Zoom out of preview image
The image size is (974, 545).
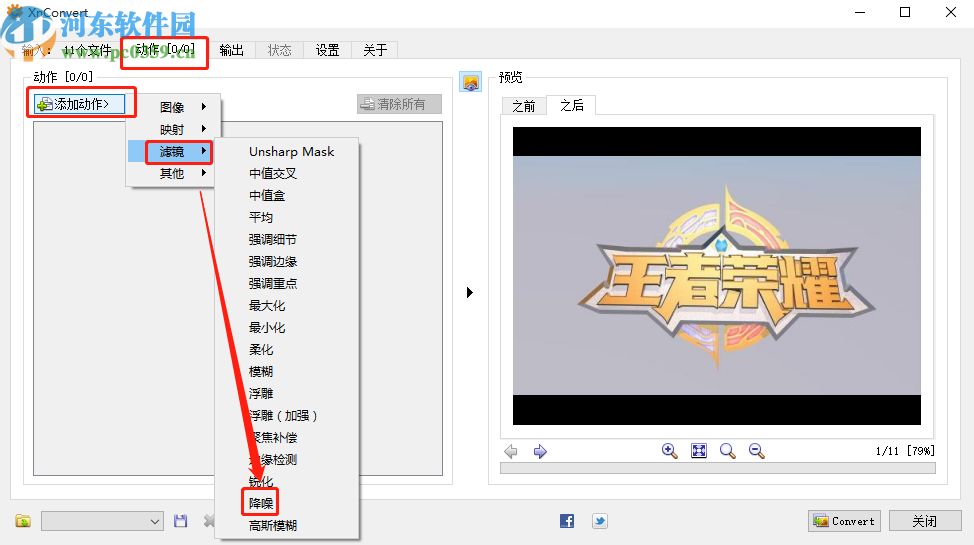756,451
